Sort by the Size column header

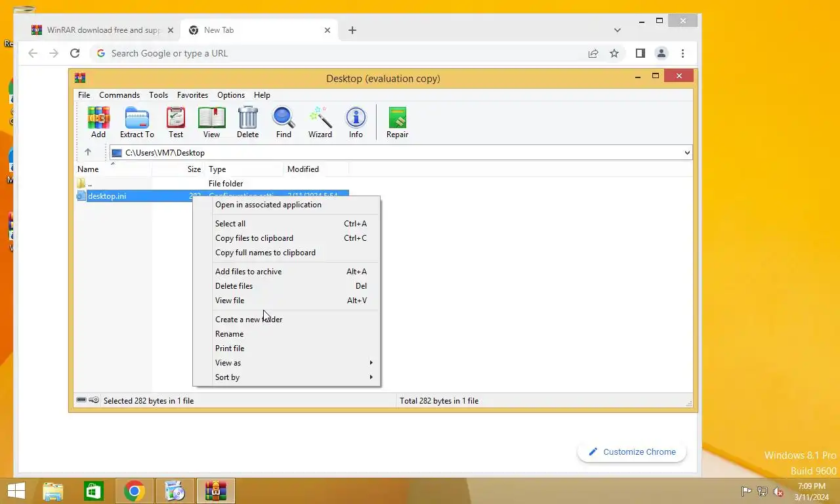click(178, 169)
